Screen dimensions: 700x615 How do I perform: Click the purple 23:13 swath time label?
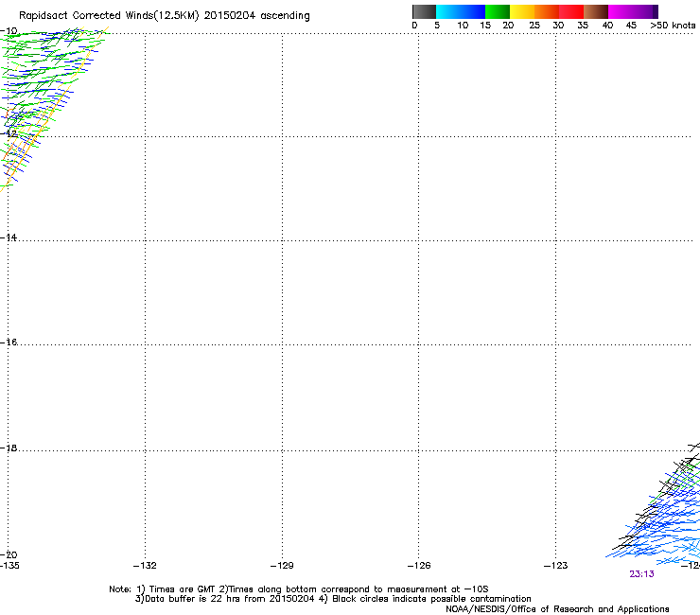click(641, 574)
